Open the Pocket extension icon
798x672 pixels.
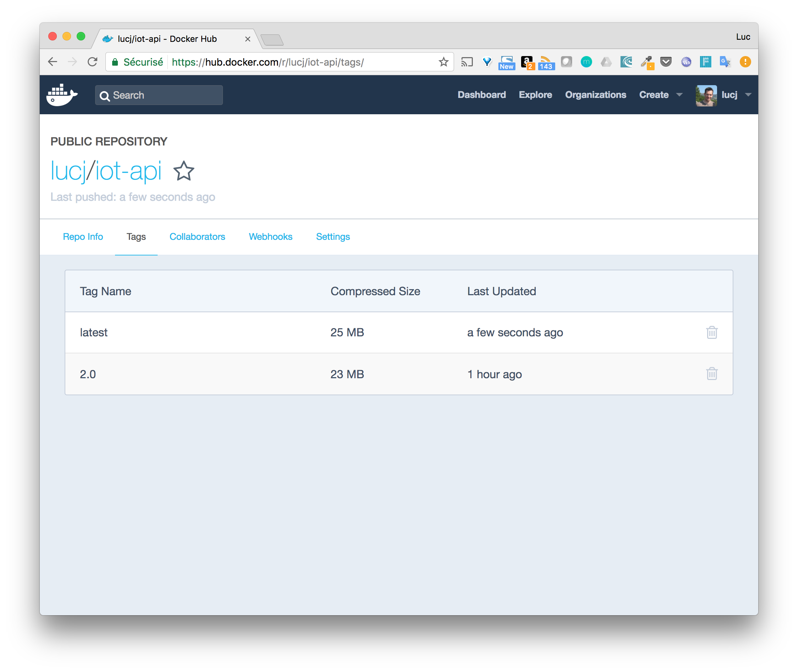pos(666,62)
